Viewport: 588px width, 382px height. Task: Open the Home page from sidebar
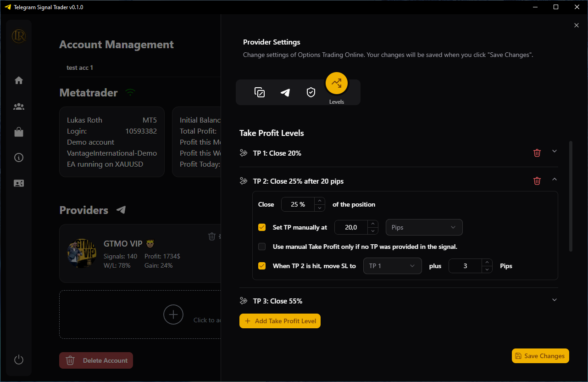pyautogui.click(x=19, y=80)
